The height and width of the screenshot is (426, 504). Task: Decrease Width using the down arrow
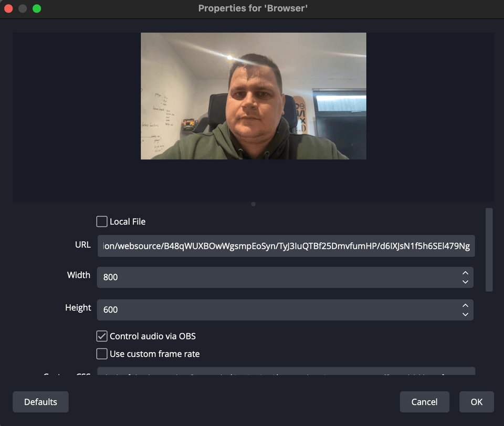pos(465,282)
